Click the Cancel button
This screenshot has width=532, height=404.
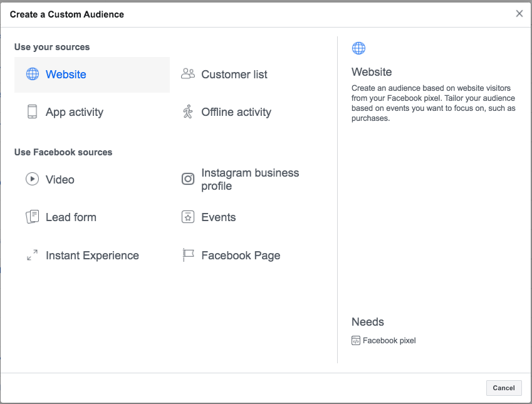504,388
